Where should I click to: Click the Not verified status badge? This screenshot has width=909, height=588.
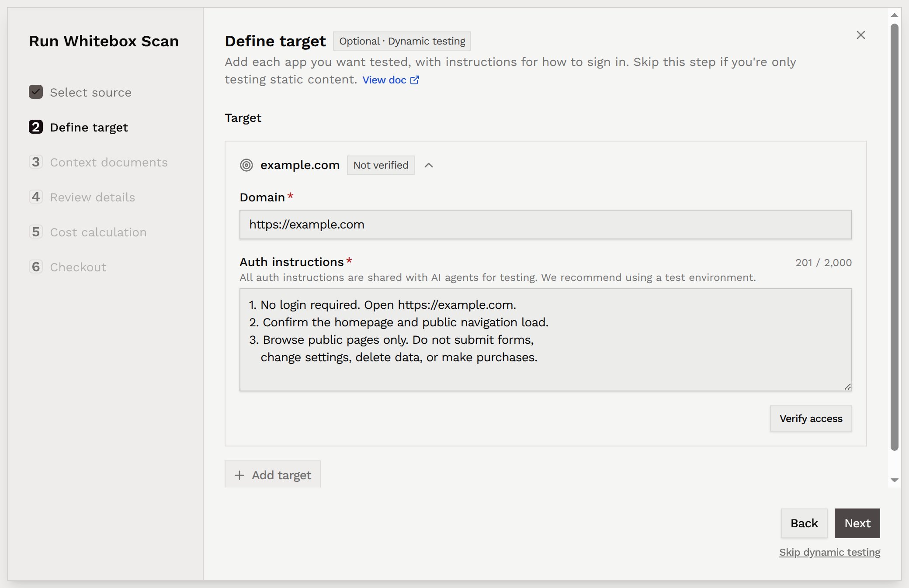tap(381, 165)
